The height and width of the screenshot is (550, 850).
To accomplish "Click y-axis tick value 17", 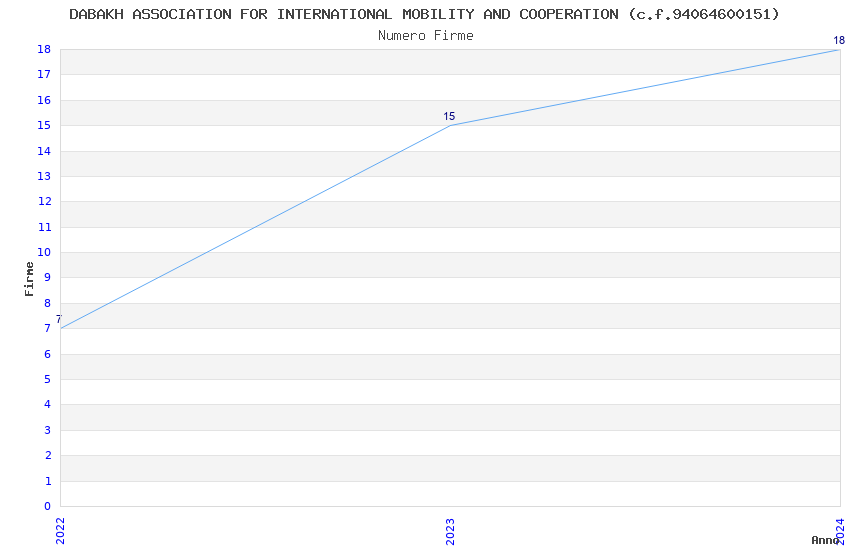I will [x=44, y=74].
